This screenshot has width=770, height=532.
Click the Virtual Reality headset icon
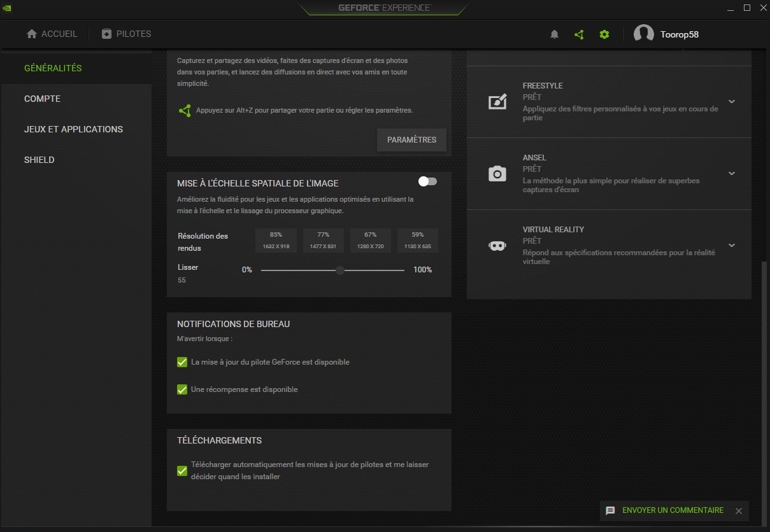497,246
